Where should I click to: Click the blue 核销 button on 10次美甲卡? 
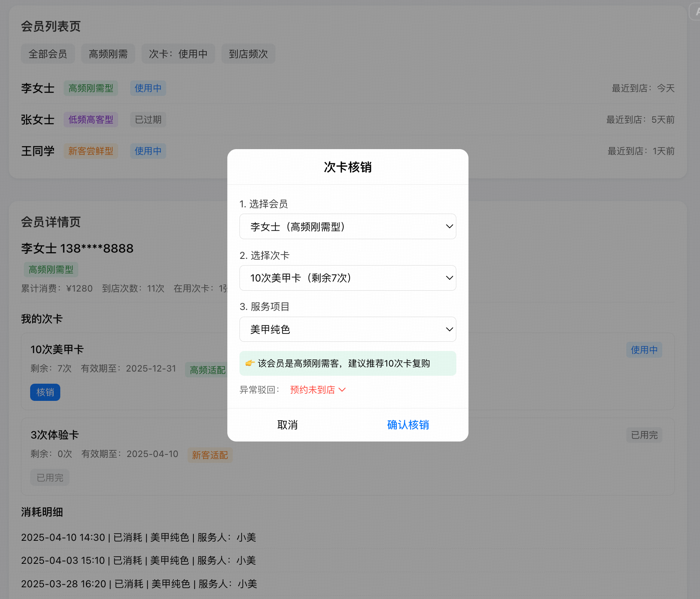(x=45, y=392)
